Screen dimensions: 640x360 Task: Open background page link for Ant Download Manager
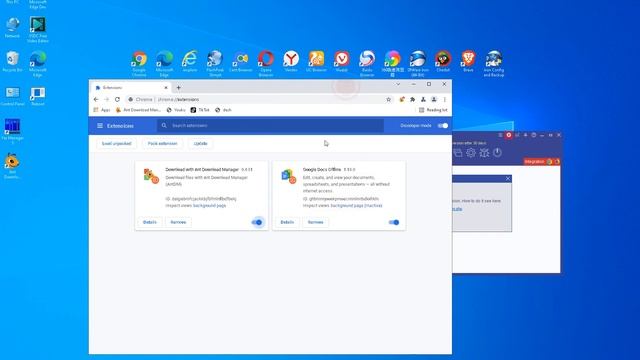pos(209,206)
